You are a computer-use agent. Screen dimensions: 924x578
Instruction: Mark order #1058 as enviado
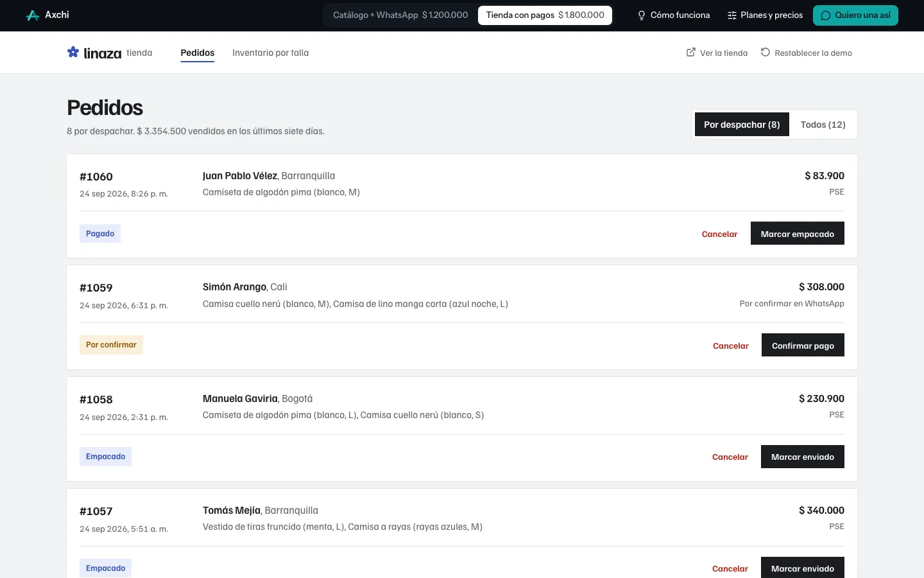[803, 457]
